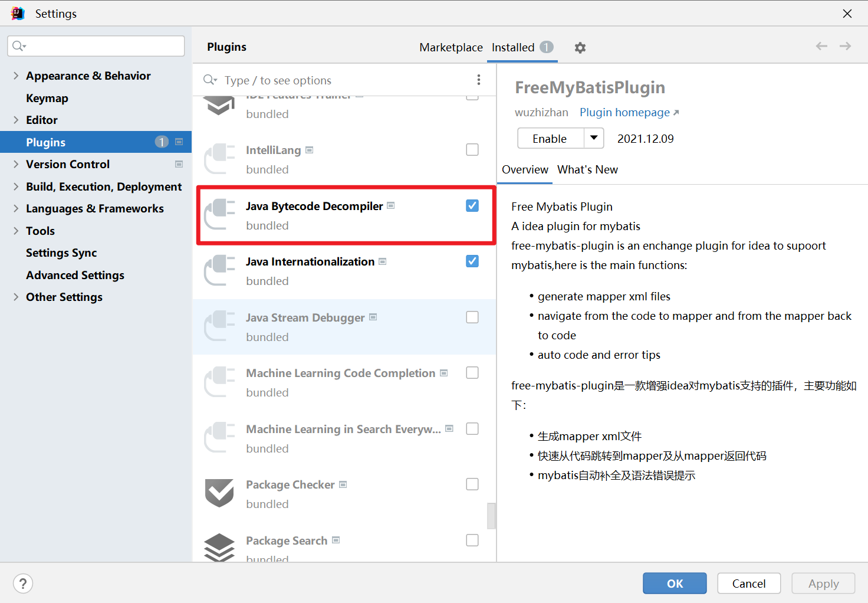The height and width of the screenshot is (603, 868).
Task: Click the marker icon beside Java Internationalization
Action: click(382, 261)
